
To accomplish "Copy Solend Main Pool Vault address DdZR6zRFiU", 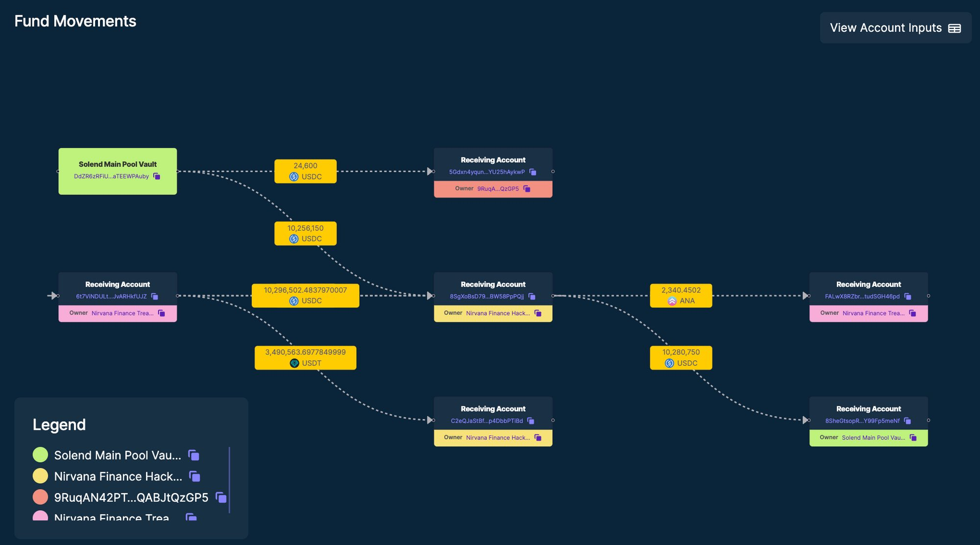I will pos(157,176).
